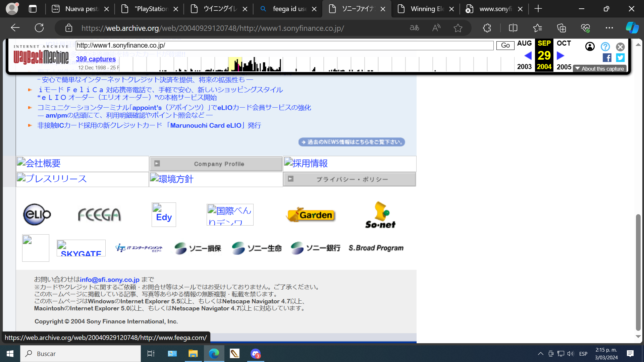This screenshot has height=362, width=644.
Task: Switch to the Nueva pestaña tab
Action: coord(80,9)
